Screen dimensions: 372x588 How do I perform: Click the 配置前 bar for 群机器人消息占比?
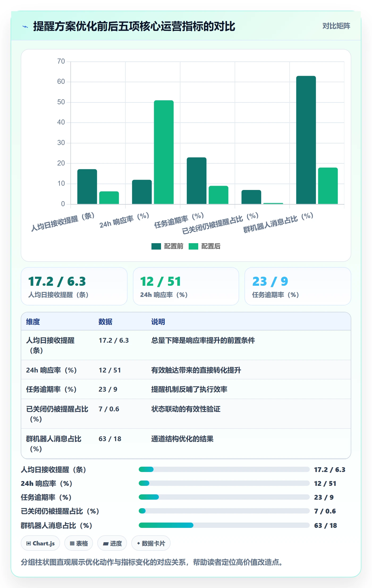pos(306,140)
